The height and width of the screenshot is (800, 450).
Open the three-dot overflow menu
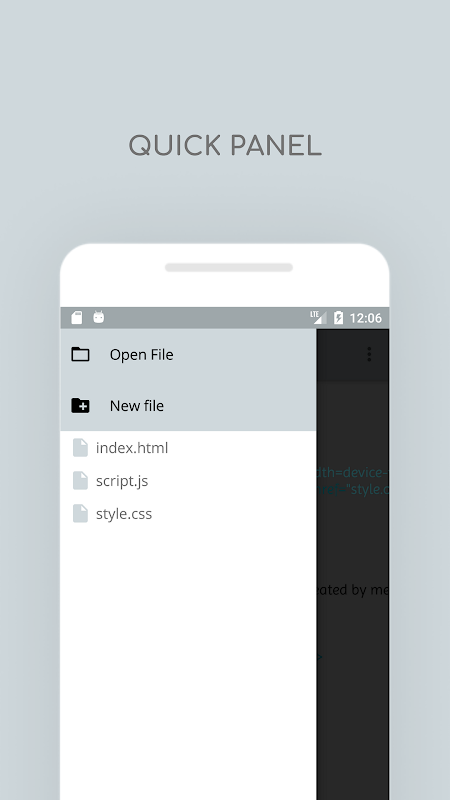click(x=369, y=354)
